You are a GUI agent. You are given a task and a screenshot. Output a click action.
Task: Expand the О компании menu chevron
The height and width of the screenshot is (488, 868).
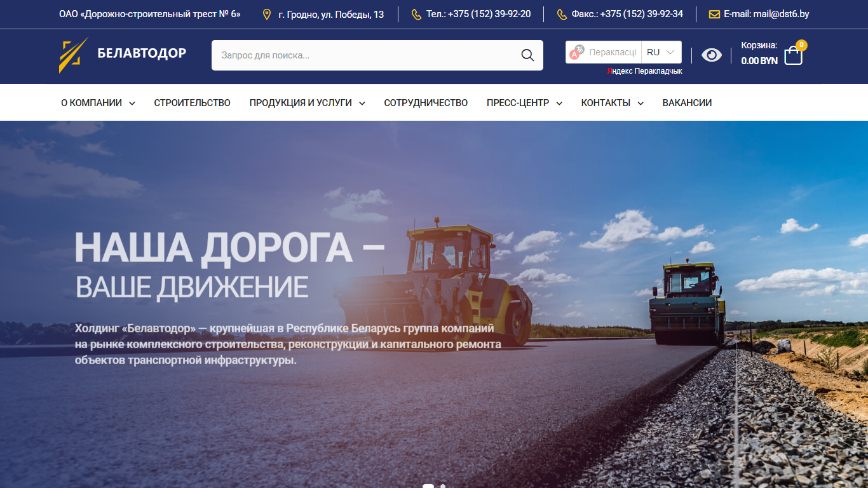(132, 103)
